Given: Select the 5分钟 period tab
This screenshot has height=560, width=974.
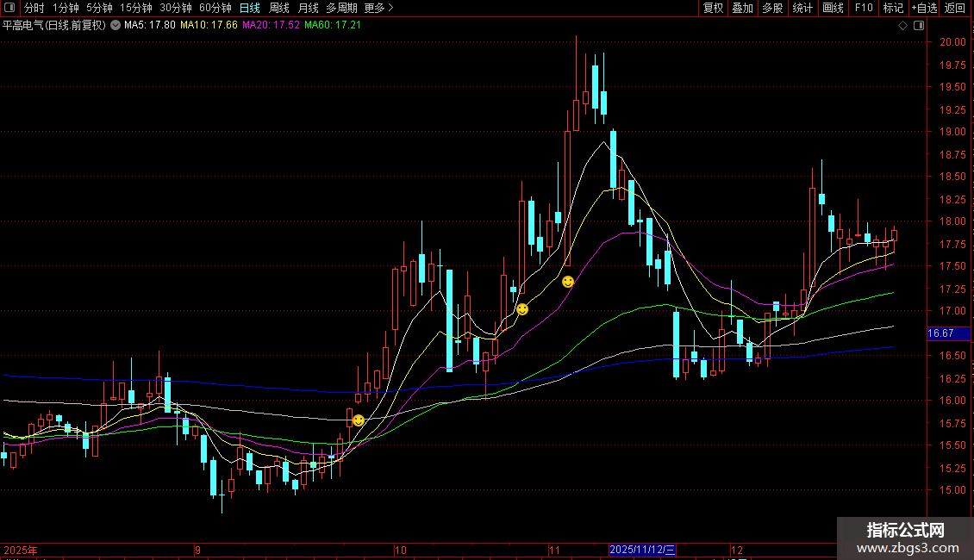Looking at the screenshot, I should click(99, 8).
